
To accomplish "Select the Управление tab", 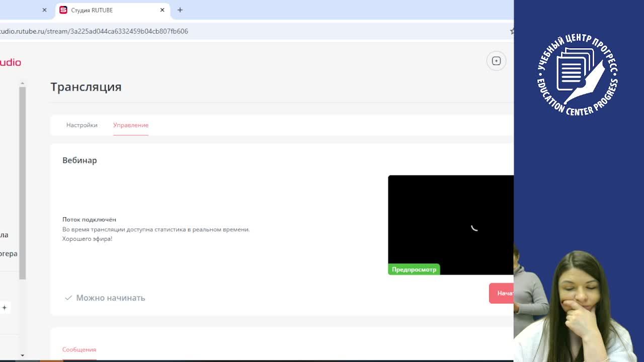I will click(131, 125).
